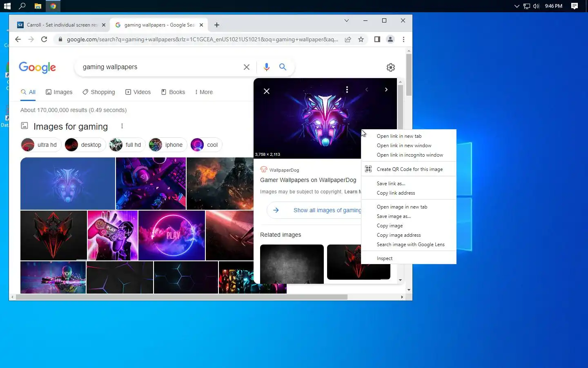Choose Save link as...
588x368 pixels.
(409, 184)
